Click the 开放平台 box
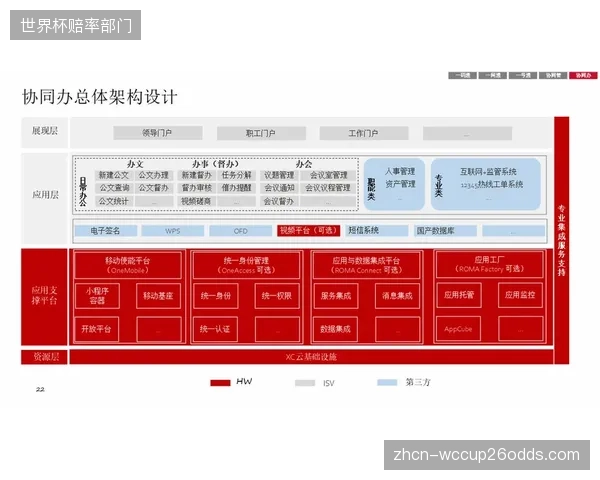The height and width of the screenshot is (480, 600). coord(97,329)
